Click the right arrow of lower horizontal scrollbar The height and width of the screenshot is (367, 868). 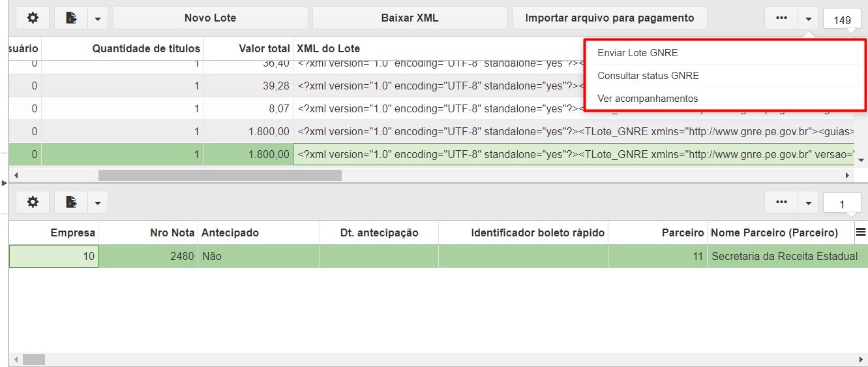point(860,359)
